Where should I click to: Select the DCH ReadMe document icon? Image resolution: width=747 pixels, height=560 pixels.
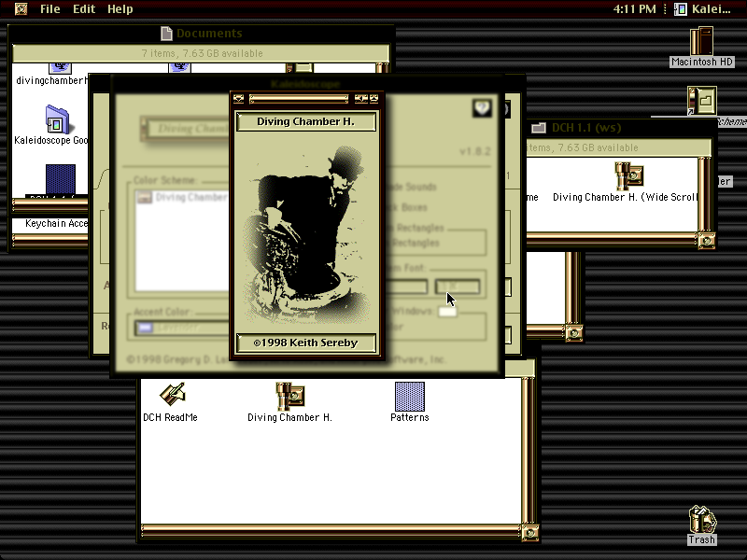coord(172,395)
